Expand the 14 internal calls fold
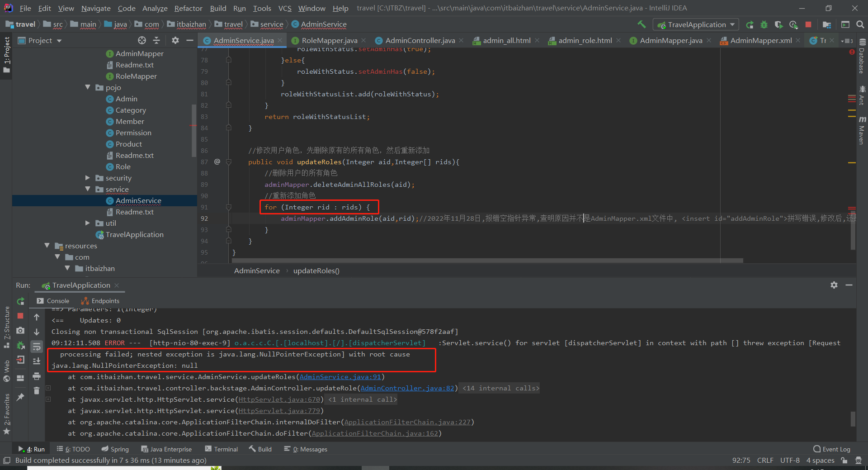 (x=500, y=388)
